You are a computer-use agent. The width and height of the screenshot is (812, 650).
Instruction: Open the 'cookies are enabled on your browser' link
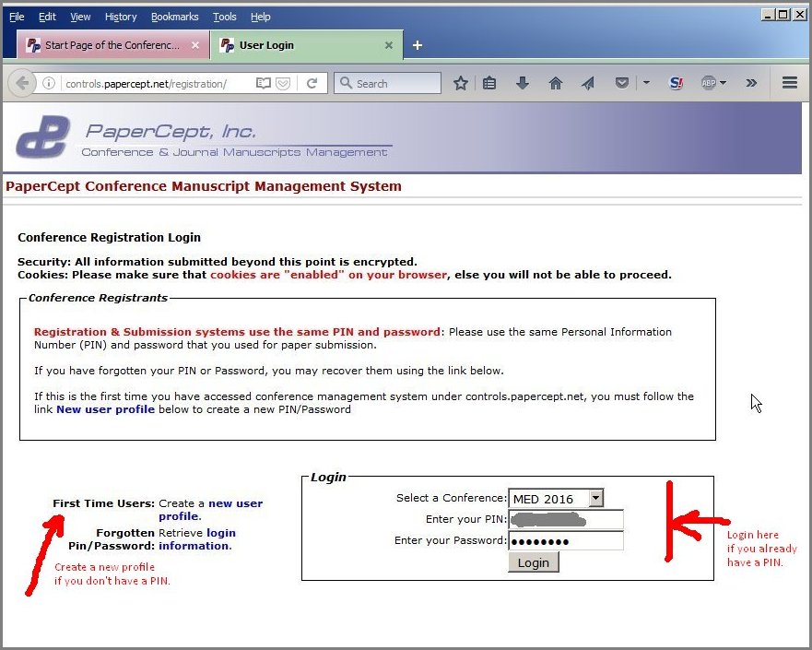pyautogui.click(x=328, y=275)
